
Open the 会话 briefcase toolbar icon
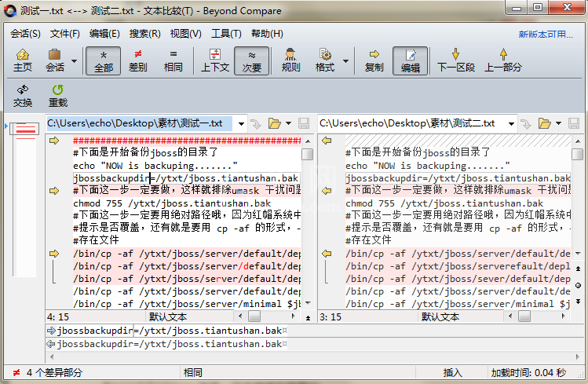pos(55,60)
